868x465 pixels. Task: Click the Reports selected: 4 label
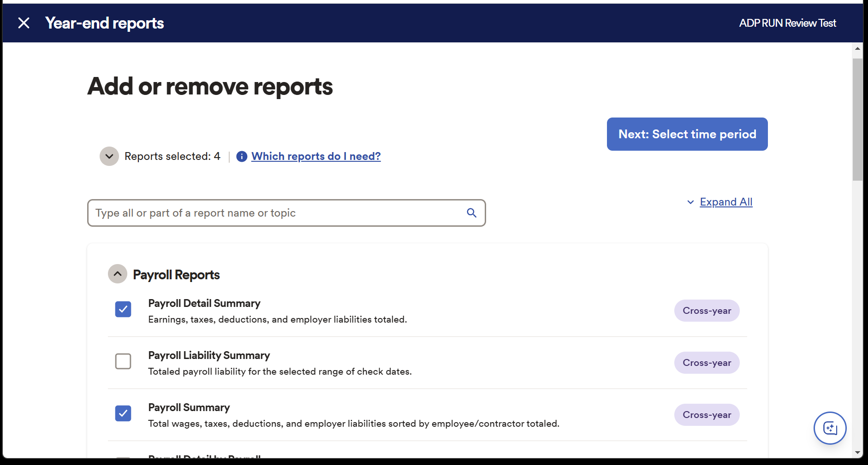click(x=172, y=156)
